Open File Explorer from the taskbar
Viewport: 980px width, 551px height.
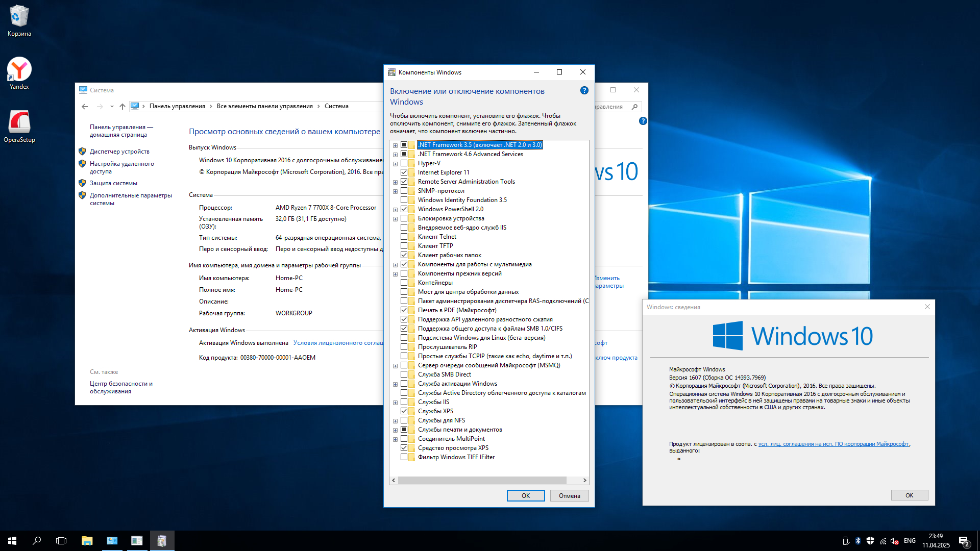tap(87, 541)
